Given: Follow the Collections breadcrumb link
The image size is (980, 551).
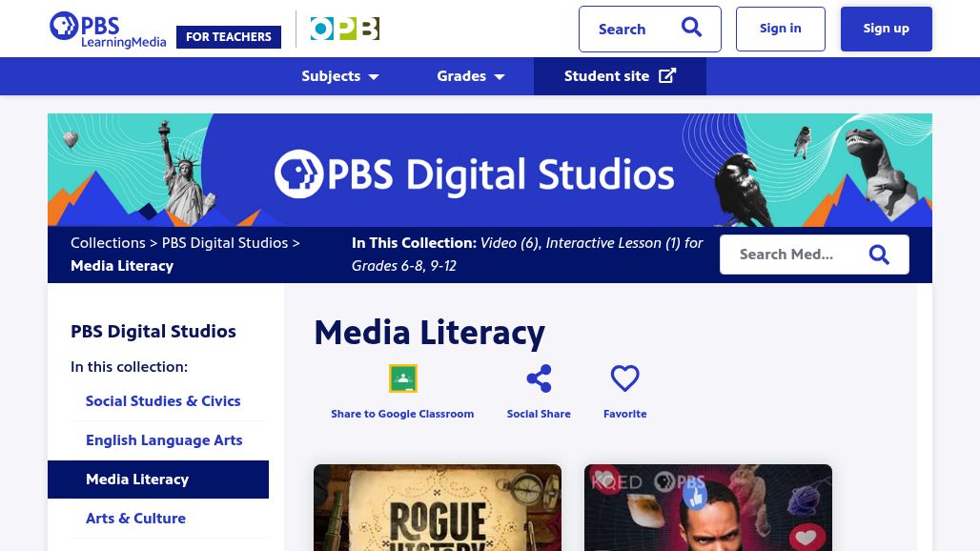Looking at the screenshot, I should click(x=108, y=243).
